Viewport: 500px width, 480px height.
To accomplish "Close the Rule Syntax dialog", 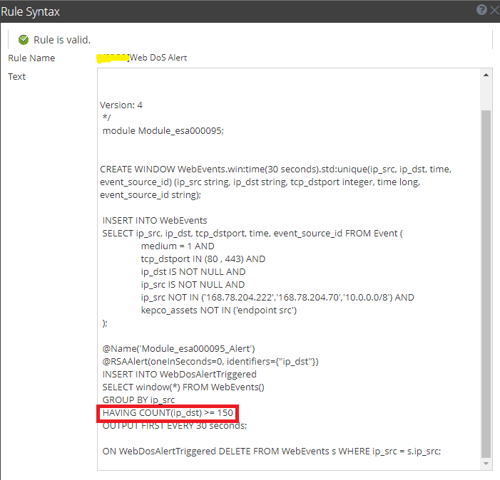I will [495, 10].
